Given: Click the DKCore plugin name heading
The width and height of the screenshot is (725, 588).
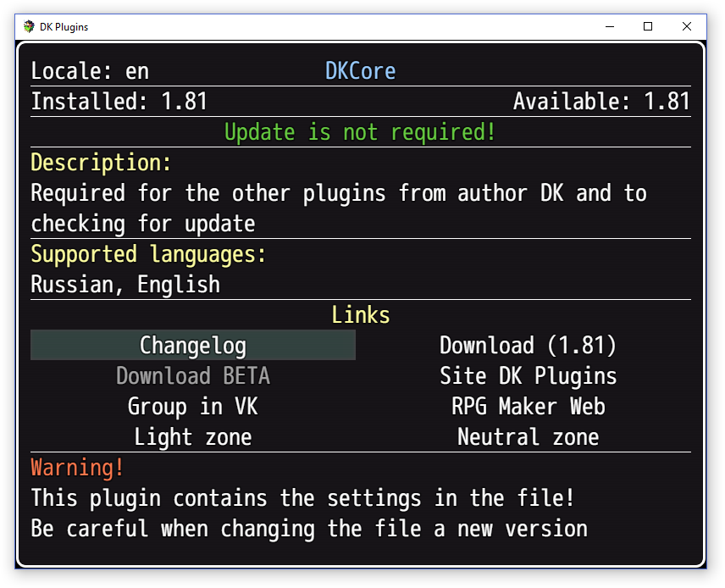Looking at the screenshot, I should (x=360, y=71).
